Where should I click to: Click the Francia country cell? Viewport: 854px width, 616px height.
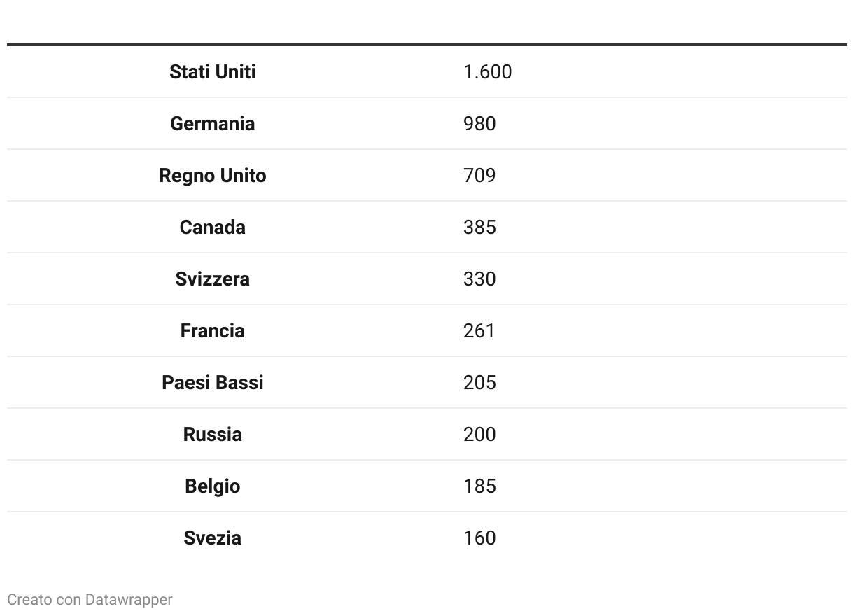pos(212,331)
